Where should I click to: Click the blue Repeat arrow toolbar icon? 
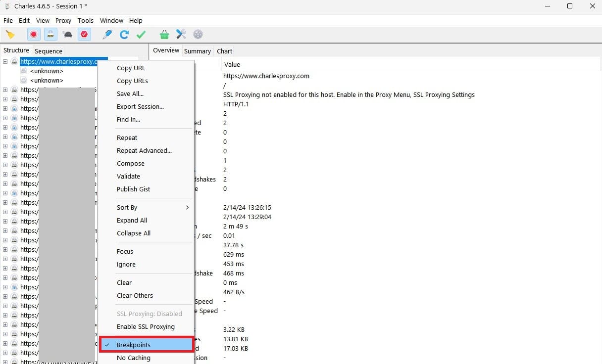(x=124, y=34)
